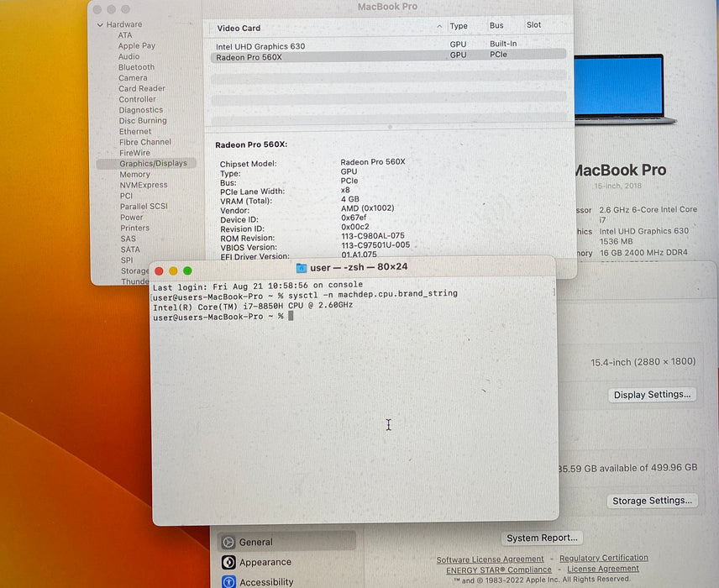Click the i7-8850H CPU output line
This screenshot has width=719, height=588.
coord(253,306)
